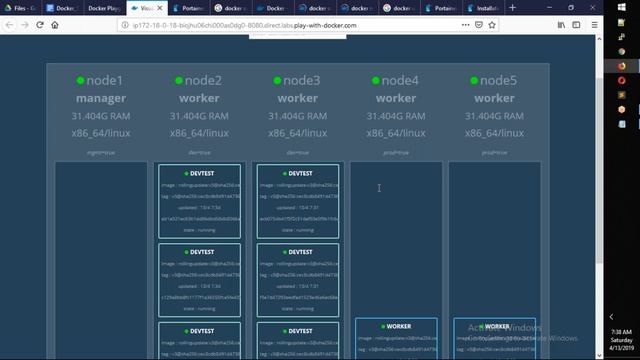Viewport: 640px width, 360px height.
Task: Click the page vertical scrollbar thumb
Action: click(x=599, y=171)
